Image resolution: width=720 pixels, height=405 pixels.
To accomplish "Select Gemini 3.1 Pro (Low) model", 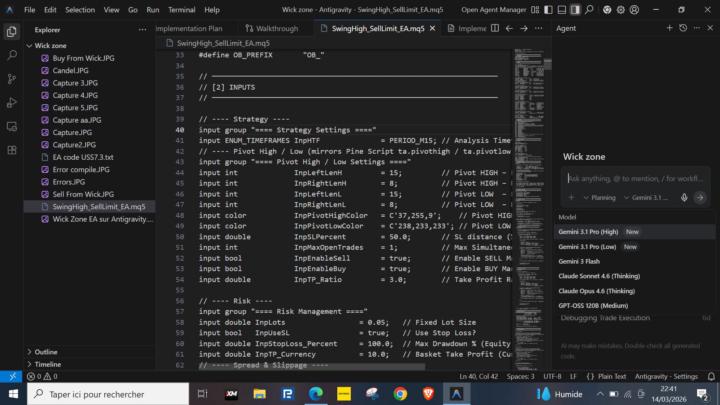I will (x=635, y=247).
